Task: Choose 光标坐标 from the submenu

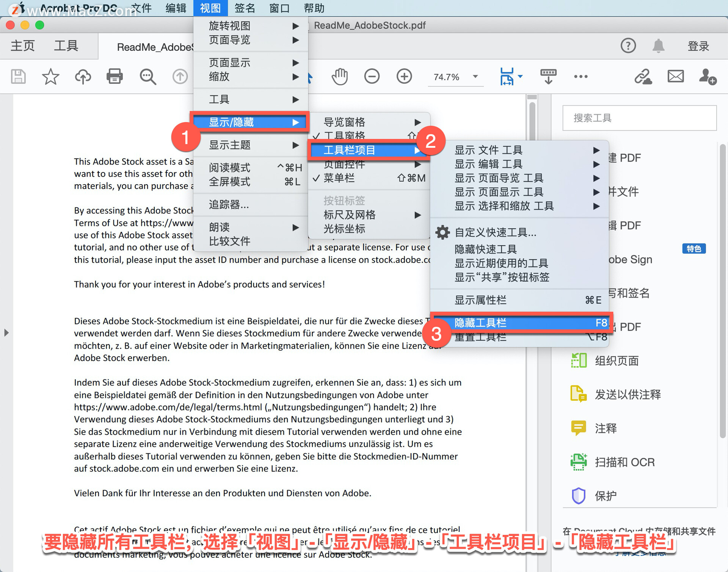Action: pos(369,229)
